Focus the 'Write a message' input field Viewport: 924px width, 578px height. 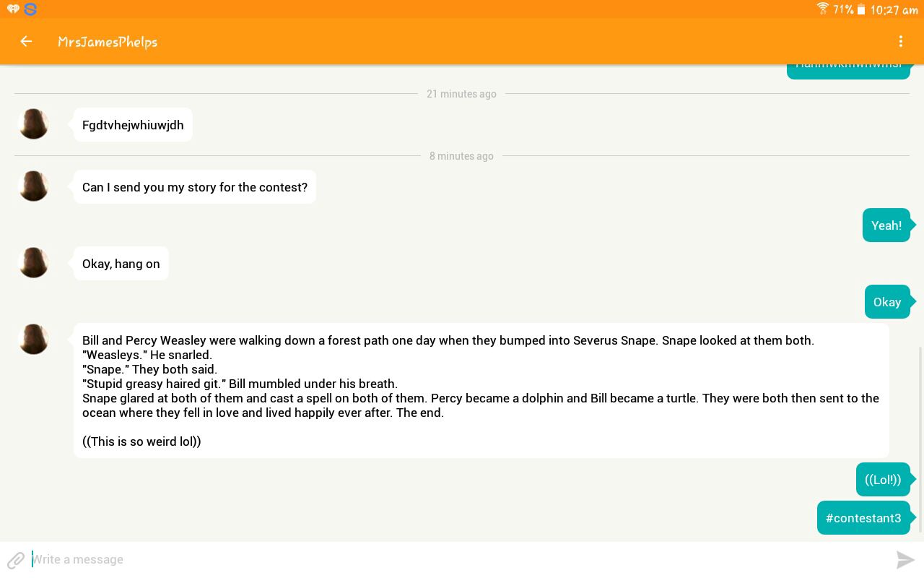pos(462,559)
